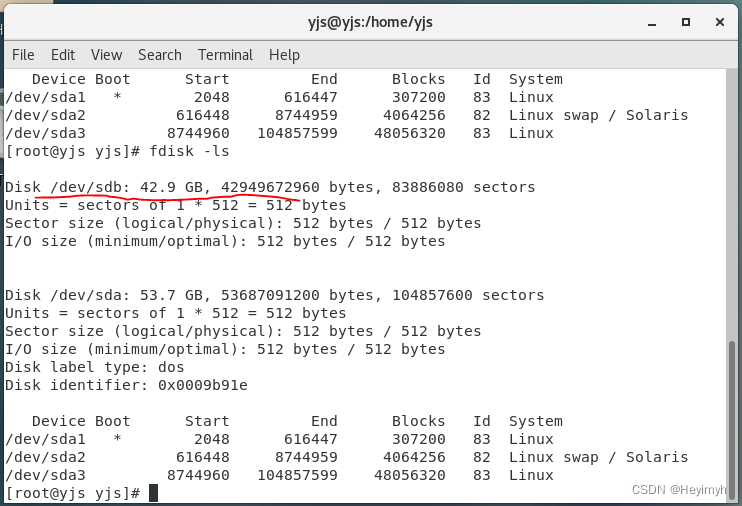Click '/dev/sda3' in the top partition table
742x506 pixels.
click(45, 133)
